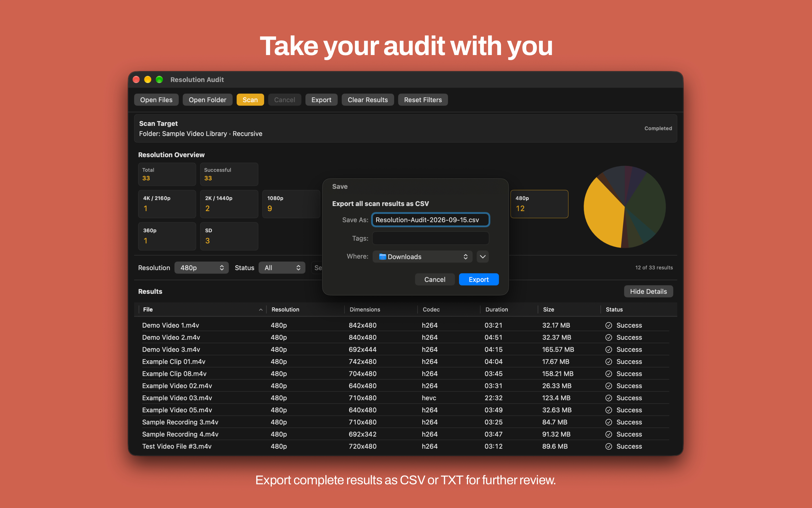Select the 2K / 1440p resolution card
Screen dimensions: 812x508
pyautogui.click(x=229, y=204)
